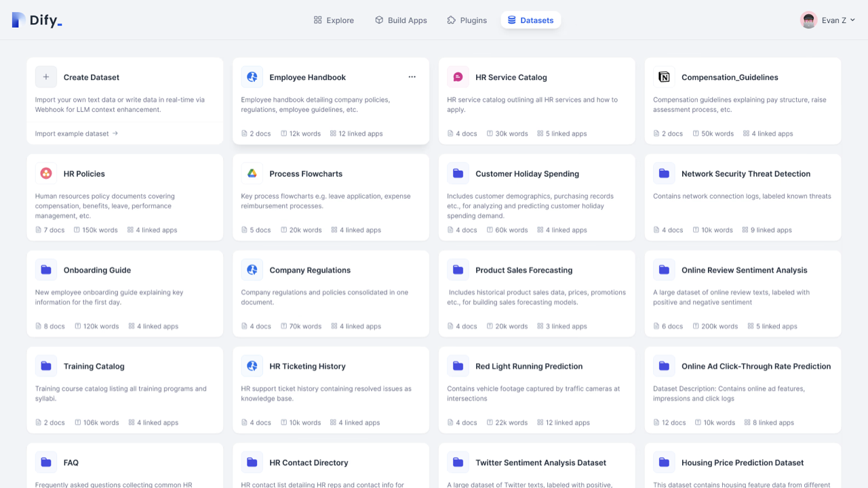Viewport: 868px width, 488px height.
Task: Open the Build Apps tab
Action: (401, 20)
